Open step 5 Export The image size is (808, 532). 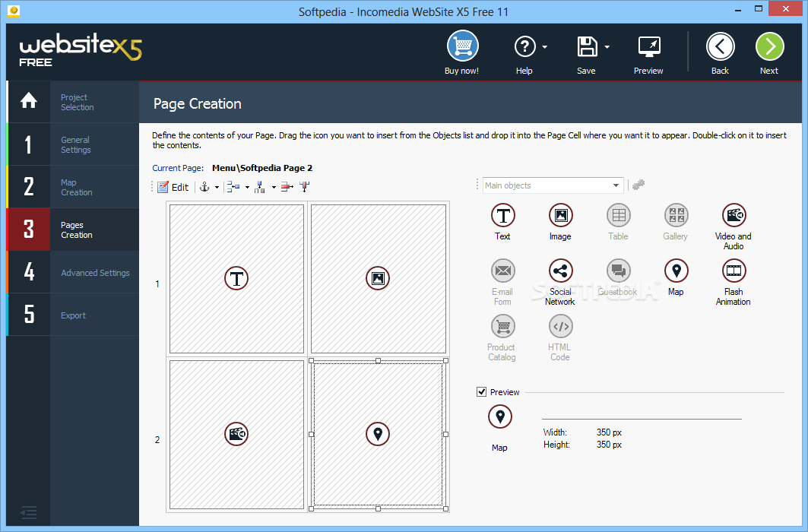tap(73, 315)
